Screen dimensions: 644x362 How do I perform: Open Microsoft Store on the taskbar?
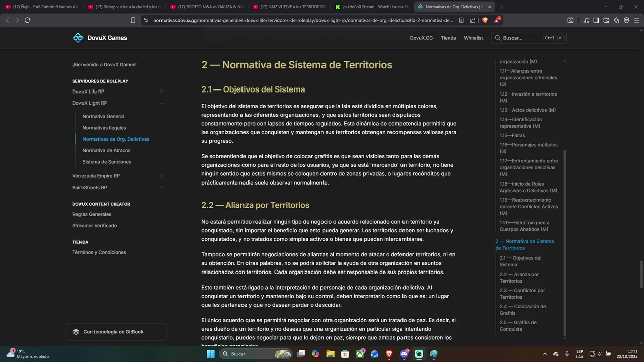point(345,354)
